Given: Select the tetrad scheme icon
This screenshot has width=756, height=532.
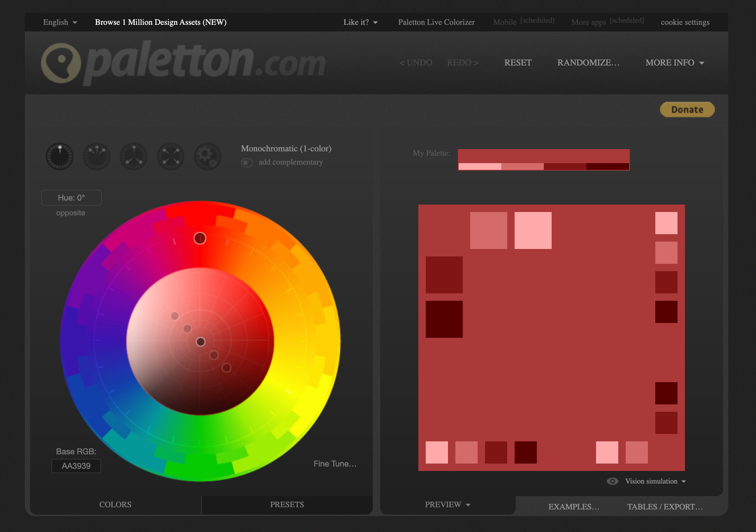Looking at the screenshot, I should click(170, 156).
